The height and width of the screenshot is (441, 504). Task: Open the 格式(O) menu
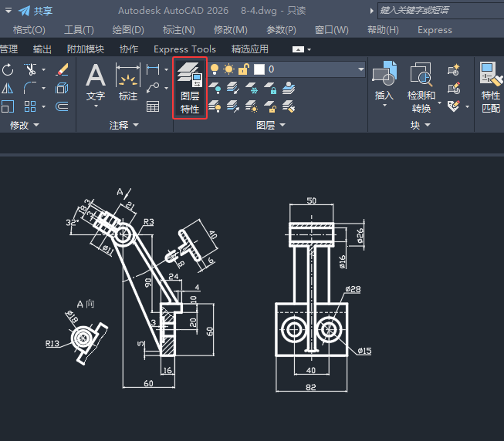(x=29, y=30)
